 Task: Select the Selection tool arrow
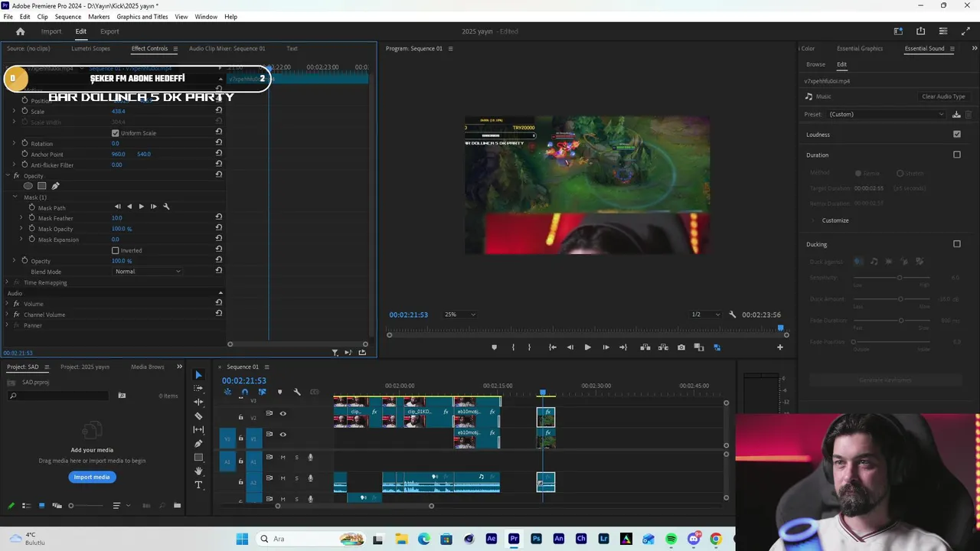tap(198, 374)
